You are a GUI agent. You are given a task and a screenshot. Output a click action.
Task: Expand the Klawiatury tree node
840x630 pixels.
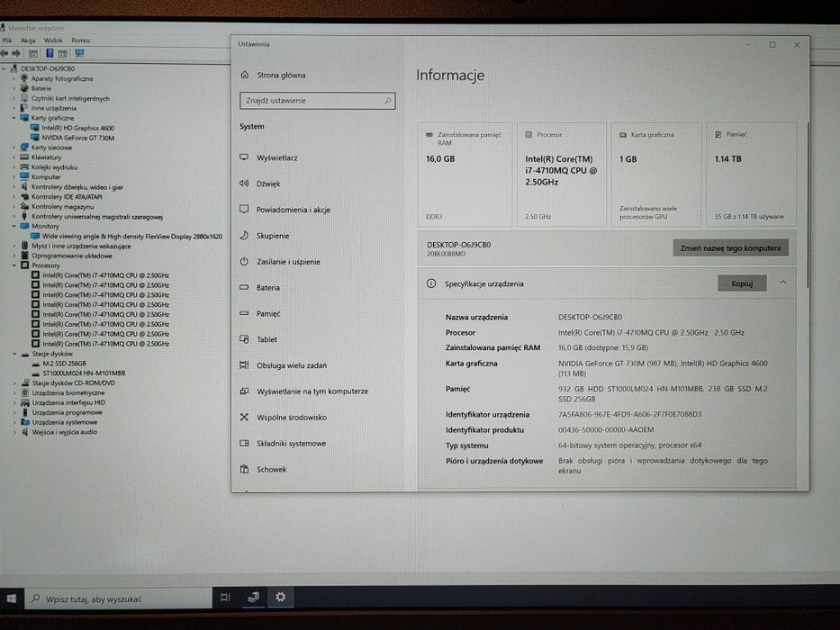[14, 157]
